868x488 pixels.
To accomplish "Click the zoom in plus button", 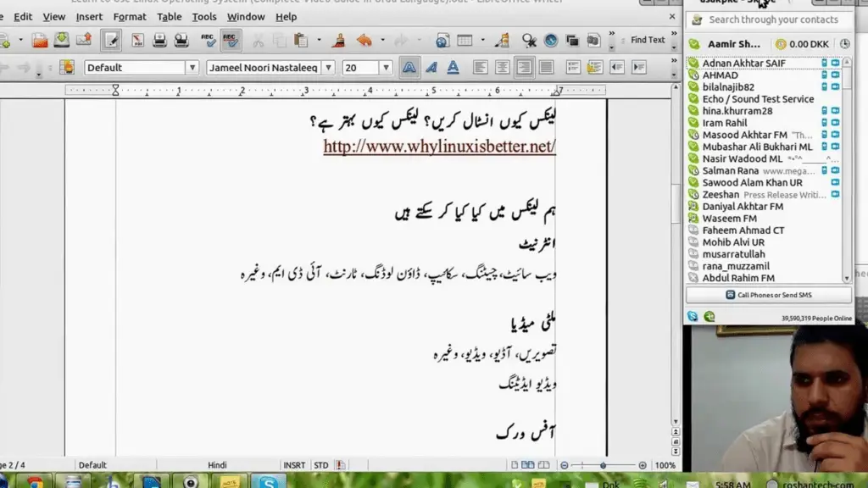I will tap(643, 465).
